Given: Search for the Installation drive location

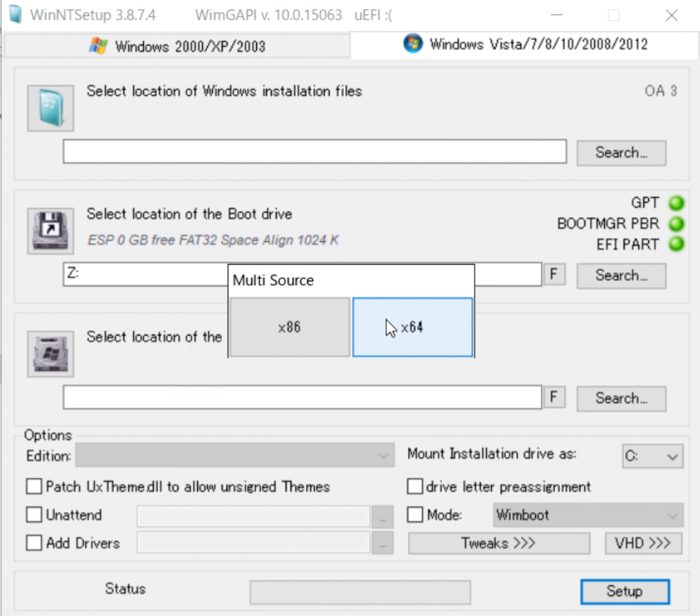Looking at the screenshot, I should point(622,398).
